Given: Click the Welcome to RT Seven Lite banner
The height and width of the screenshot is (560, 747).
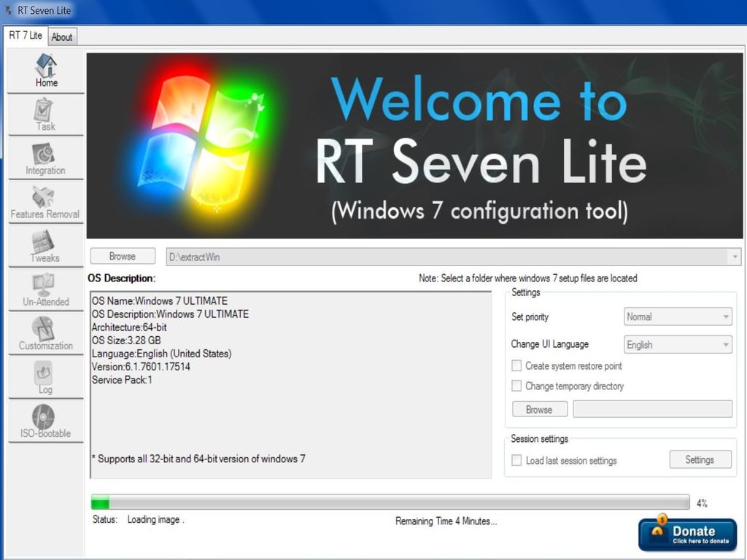Looking at the screenshot, I should pos(414,146).
